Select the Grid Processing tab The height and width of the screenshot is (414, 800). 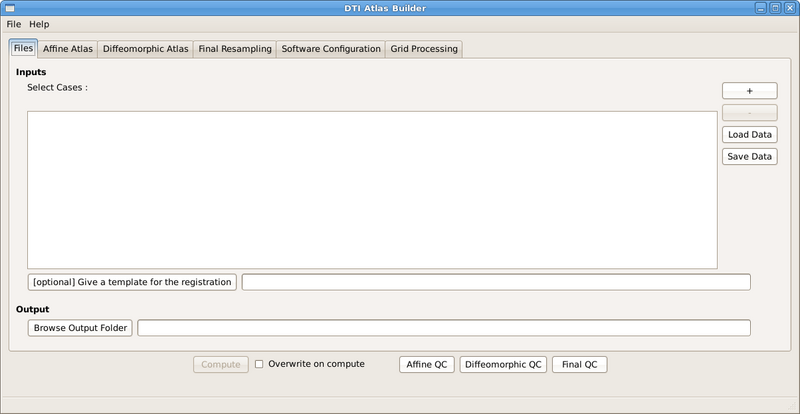(x=424, y=48)
